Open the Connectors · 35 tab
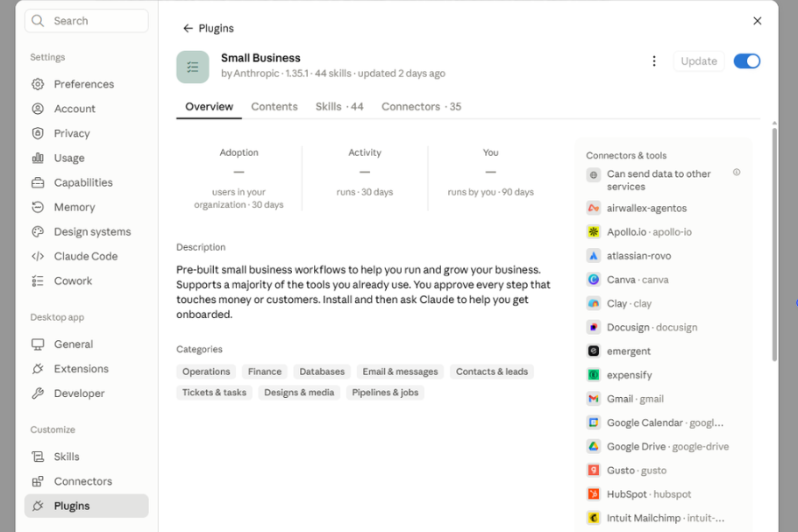This screenshot has width=798, height=532. coord(422,107)
